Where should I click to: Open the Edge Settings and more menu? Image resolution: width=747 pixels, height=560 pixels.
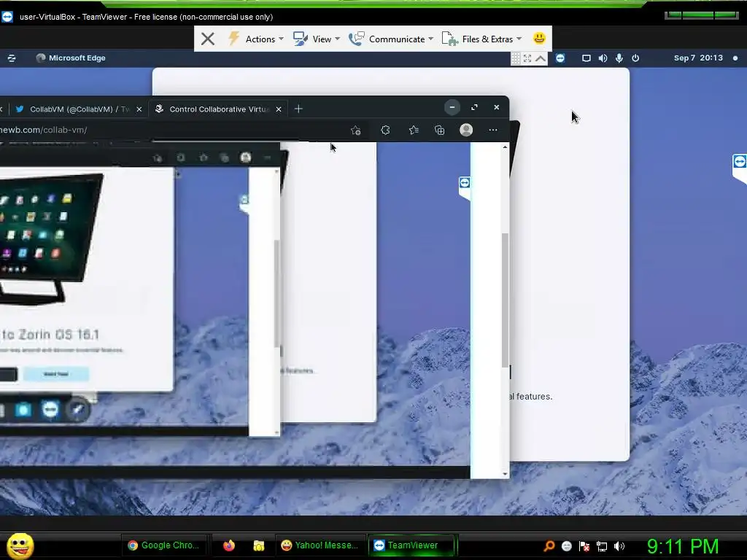pyautogui.click(x=493, y=130)
